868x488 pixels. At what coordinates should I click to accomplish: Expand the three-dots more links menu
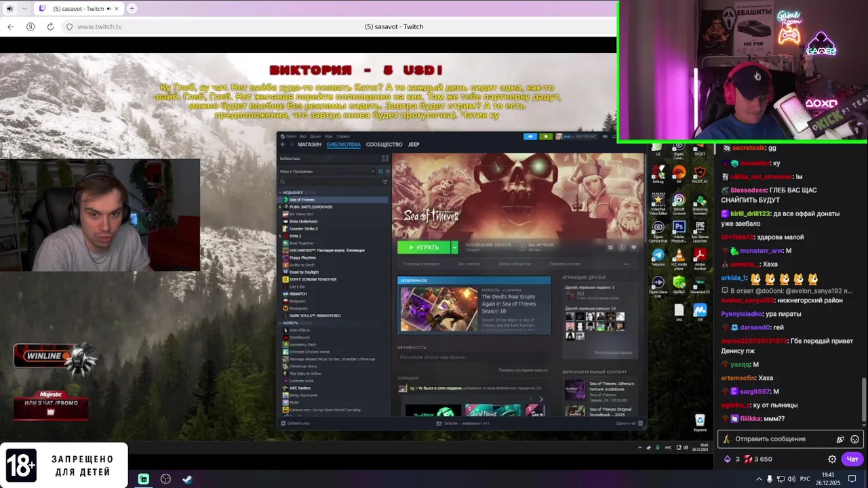pos(625,263)
